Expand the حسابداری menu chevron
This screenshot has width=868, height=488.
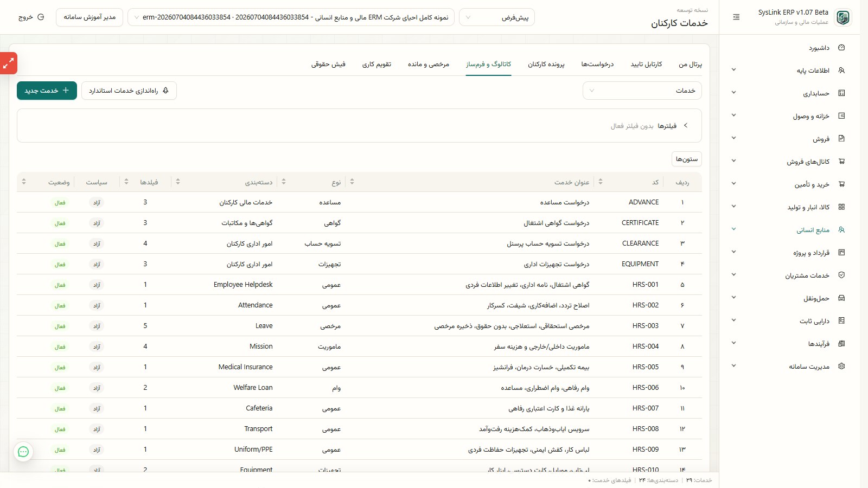coord(733,93)
